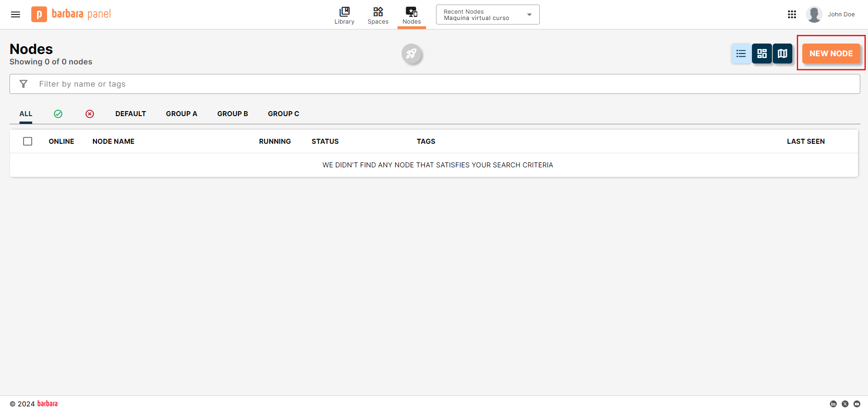Open the hamburger navigation menu

(15, 14)
